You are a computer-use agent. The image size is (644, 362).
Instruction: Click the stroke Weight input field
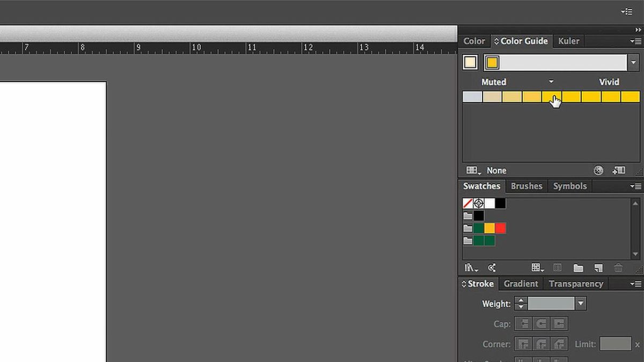click(x=551, y=304)
